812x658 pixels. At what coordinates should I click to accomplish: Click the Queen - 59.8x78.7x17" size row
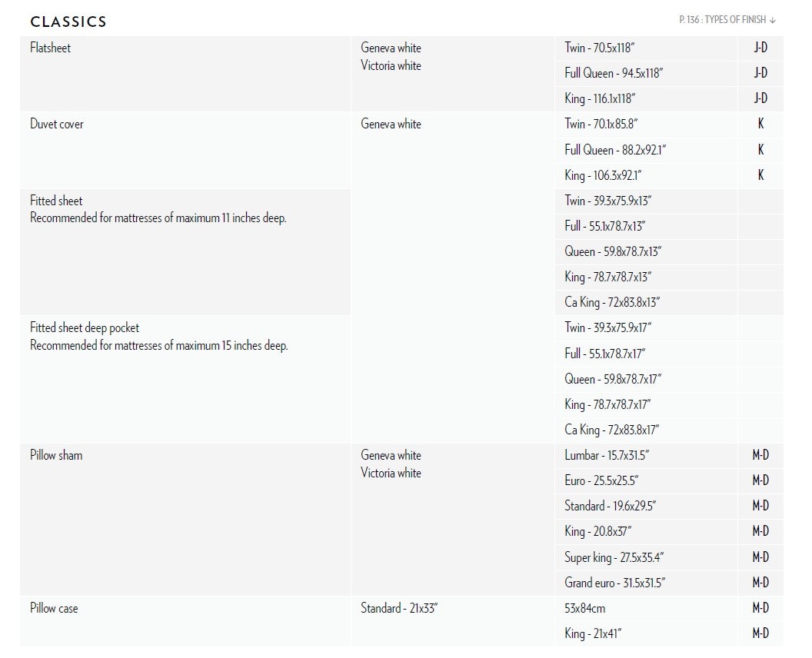[613, 379]
